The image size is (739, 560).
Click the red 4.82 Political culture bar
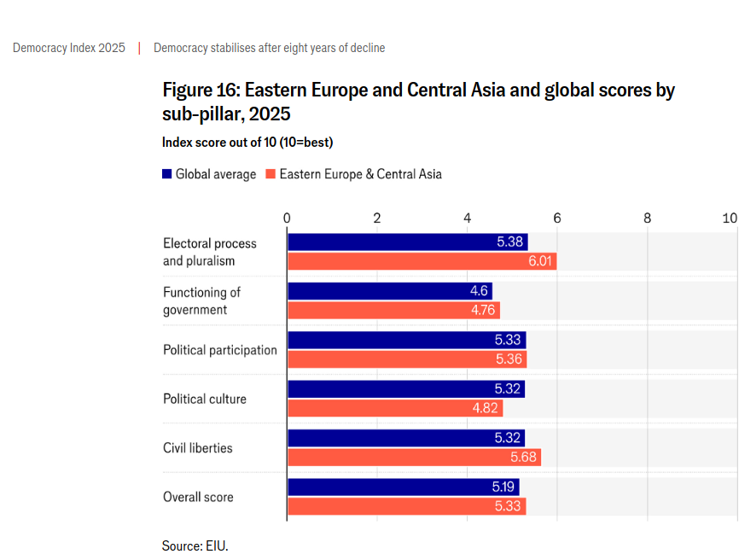395,408
